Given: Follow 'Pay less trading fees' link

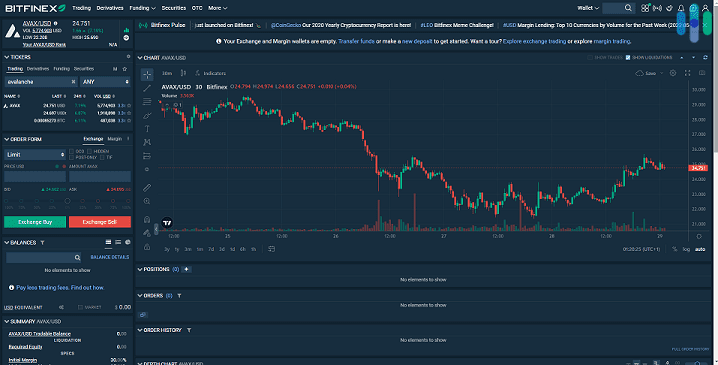Looking at the screenshot, I should [x=60, y=288].
